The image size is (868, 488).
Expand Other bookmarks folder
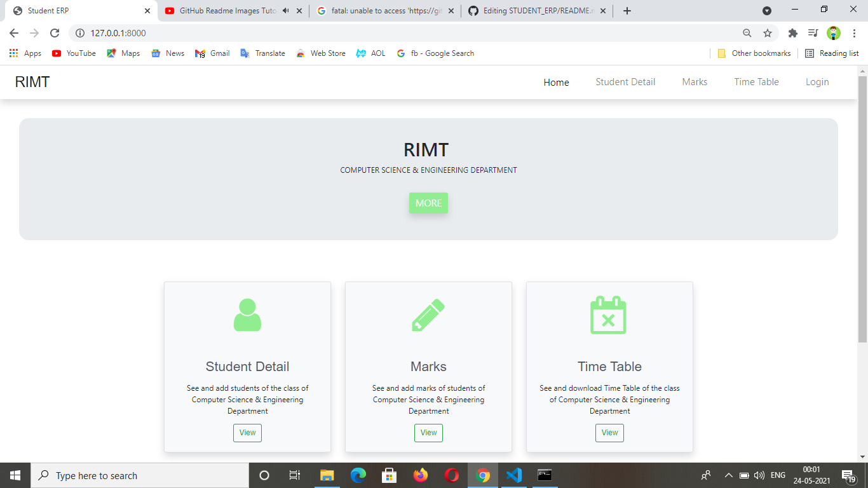754,53
